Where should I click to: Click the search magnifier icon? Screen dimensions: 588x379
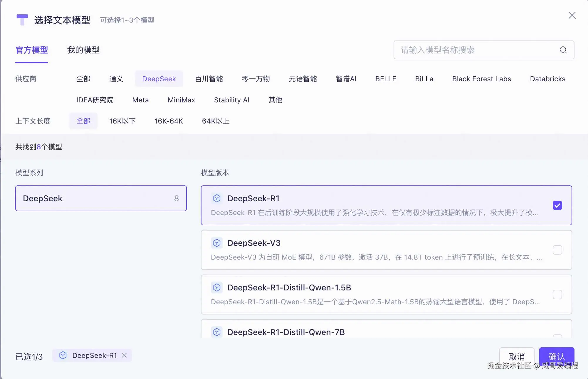coord(563,50)
